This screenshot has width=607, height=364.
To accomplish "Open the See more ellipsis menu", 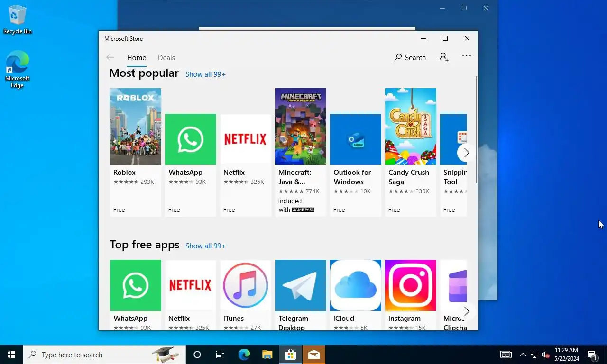I will (x=467, y=56).
